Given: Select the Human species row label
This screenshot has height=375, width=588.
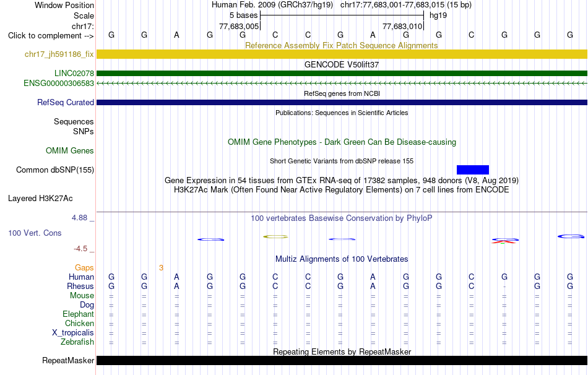Looking at the screenshot, I should pyautogui.click(x=81, y=277).
